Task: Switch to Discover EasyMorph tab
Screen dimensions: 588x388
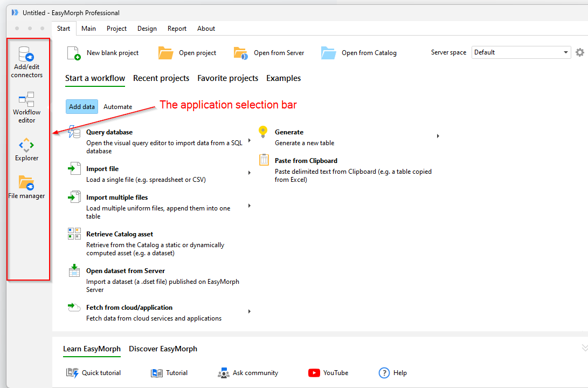Action: (163, 349)
